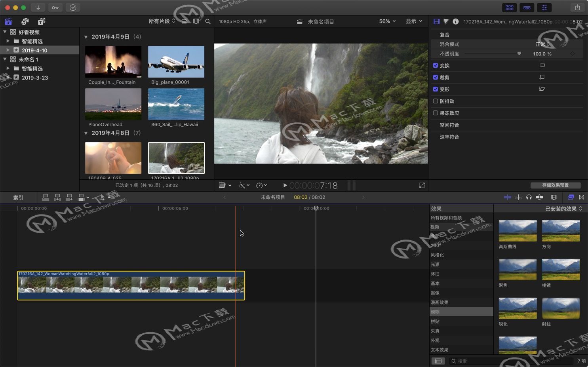Collapse the 2019年4月8日 clip group
This screenshot has height=367, width=588.
pos(86,133)
